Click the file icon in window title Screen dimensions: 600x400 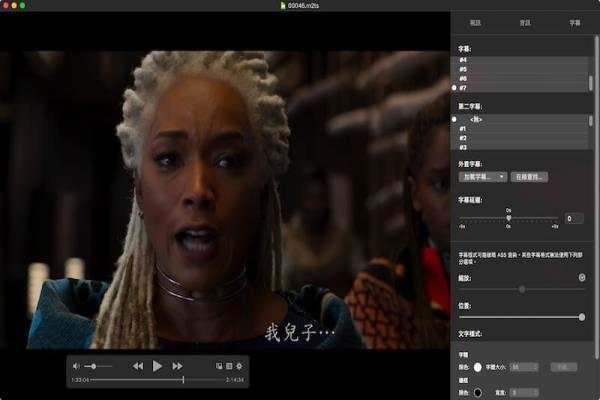tap(283, 5)
